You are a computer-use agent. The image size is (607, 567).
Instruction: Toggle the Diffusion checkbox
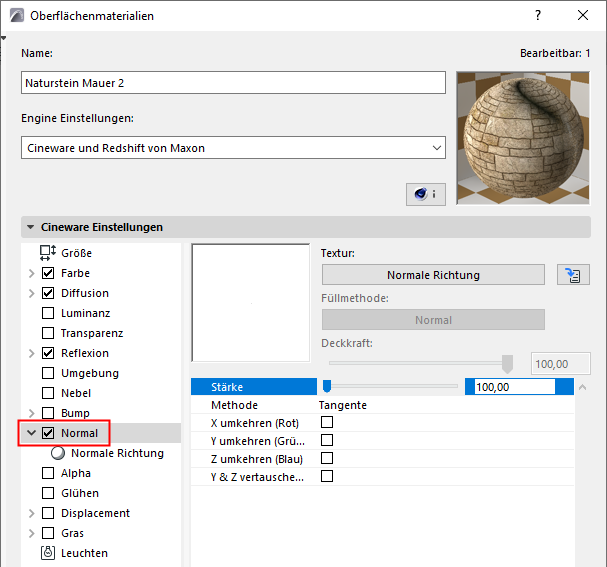pos(48,293)
